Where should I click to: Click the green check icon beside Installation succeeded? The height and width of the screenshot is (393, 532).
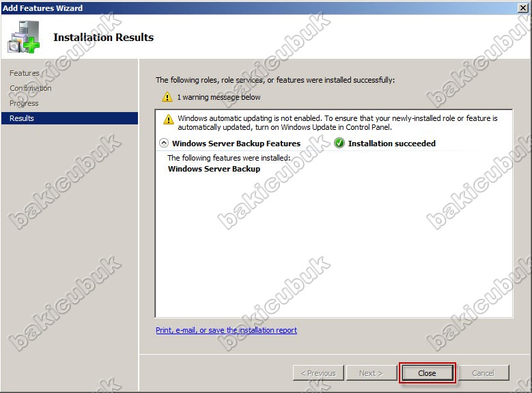coord(339,143)
